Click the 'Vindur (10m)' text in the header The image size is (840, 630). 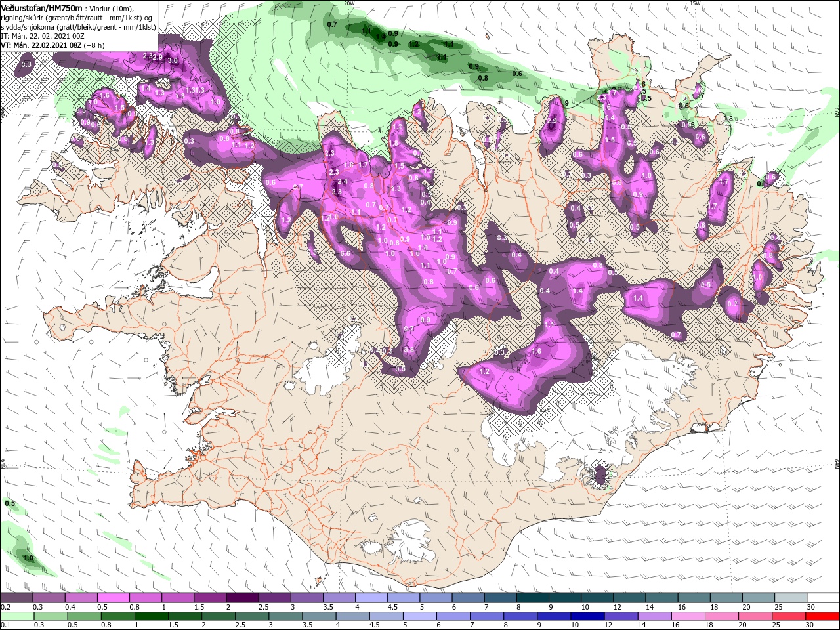click(112, 8)
